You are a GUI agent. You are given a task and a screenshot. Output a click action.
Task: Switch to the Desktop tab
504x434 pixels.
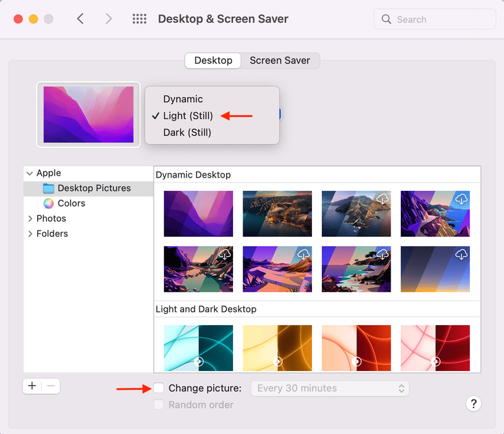point(213,60)
